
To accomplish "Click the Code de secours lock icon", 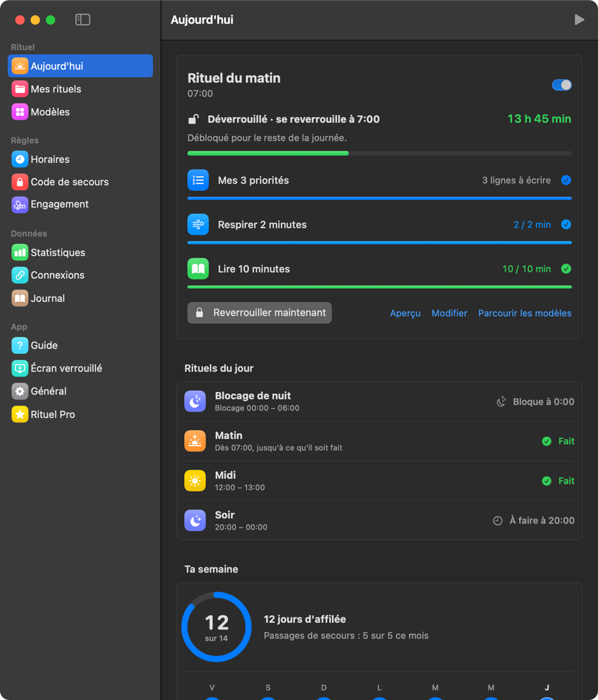I will click(20, 182).
